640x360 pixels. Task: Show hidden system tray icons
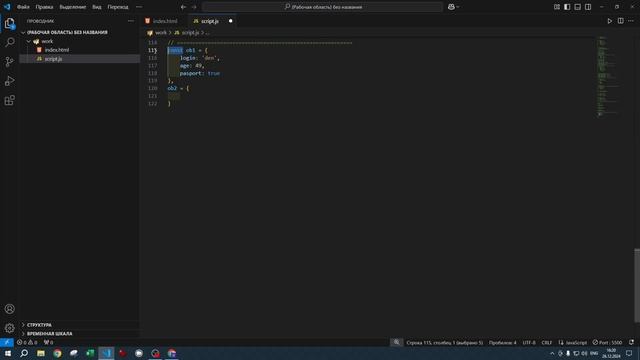pos(552,353)
